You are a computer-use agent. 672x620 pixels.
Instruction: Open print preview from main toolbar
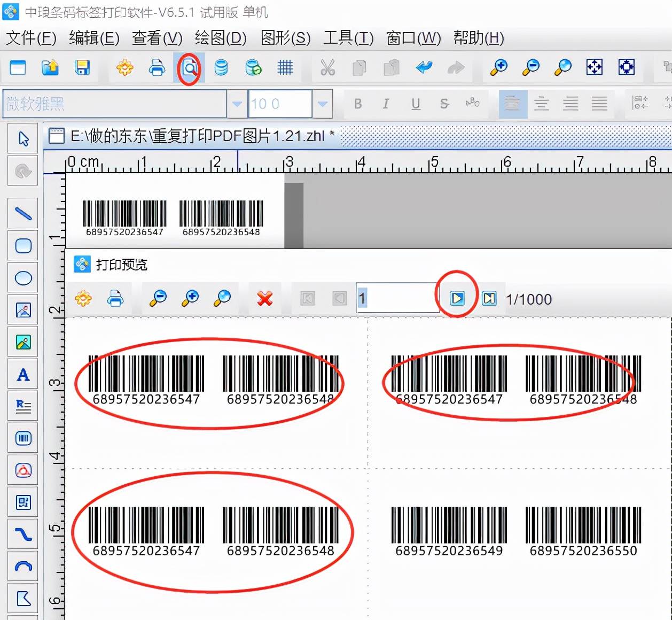pos(189,68)
